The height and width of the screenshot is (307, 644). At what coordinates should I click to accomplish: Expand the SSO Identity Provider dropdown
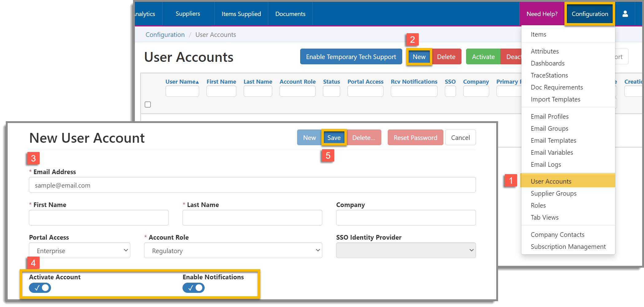click(x=406, y=250)
